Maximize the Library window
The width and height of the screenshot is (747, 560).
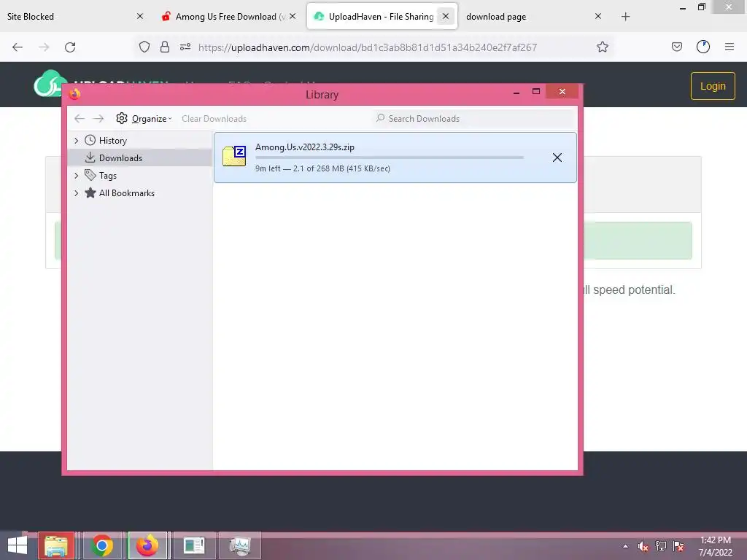click(536, 91)
